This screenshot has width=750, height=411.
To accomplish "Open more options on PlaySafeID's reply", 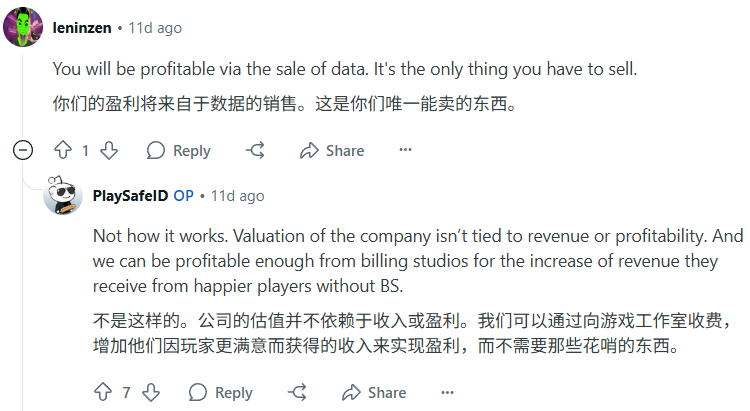I will click(x=447, y=392).
